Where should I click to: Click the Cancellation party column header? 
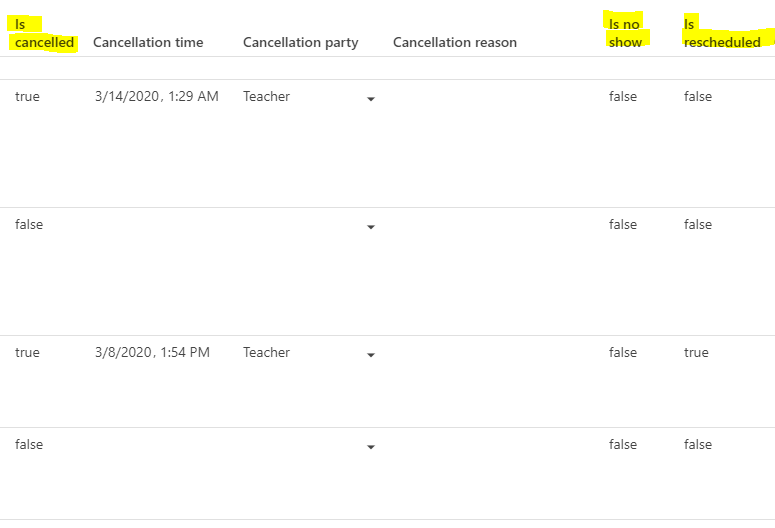click(300, 42)
